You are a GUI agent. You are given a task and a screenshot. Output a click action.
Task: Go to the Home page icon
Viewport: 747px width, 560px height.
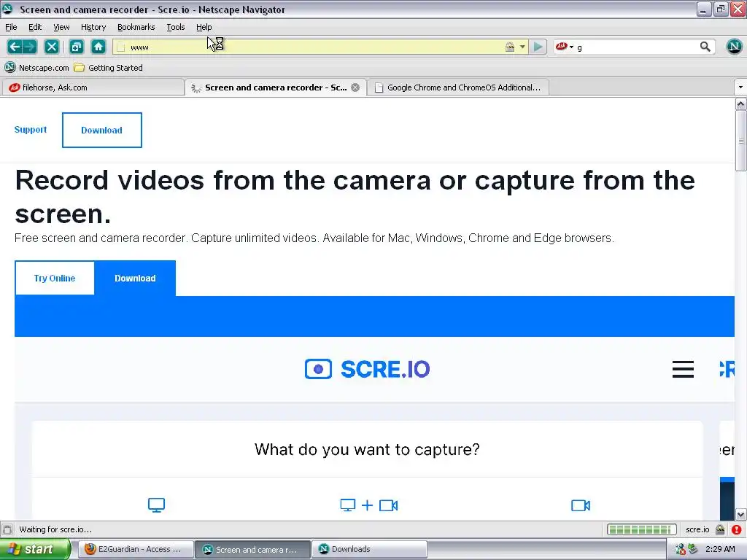(x=98, y=47)
